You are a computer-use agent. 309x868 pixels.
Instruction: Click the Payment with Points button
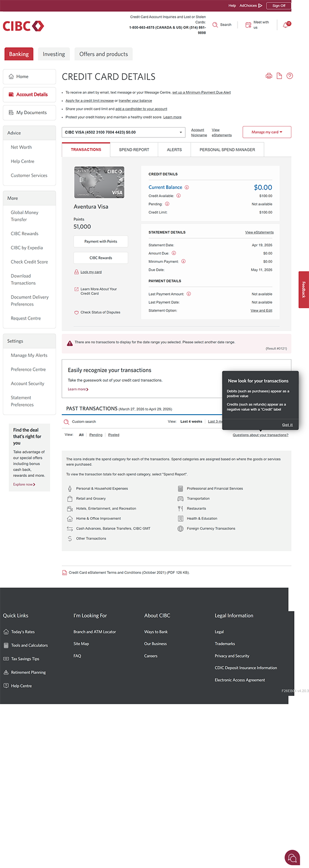pyautogui.click(x=101, y=242)
